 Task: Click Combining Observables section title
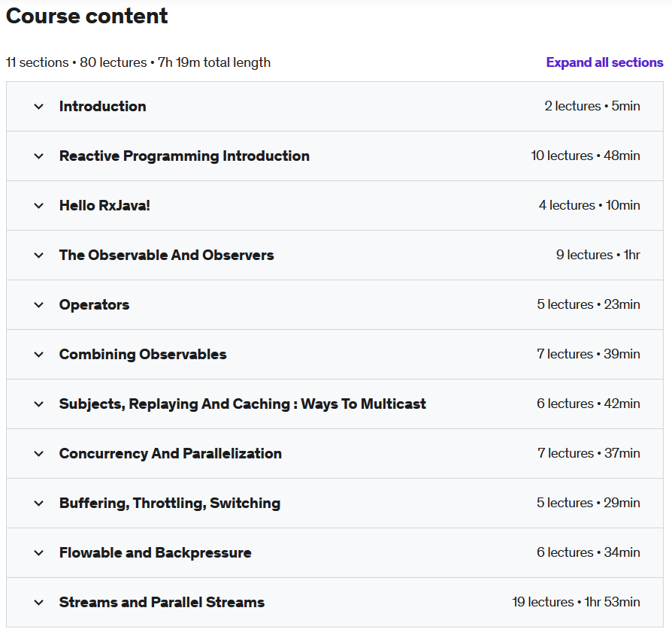point(143,355)
